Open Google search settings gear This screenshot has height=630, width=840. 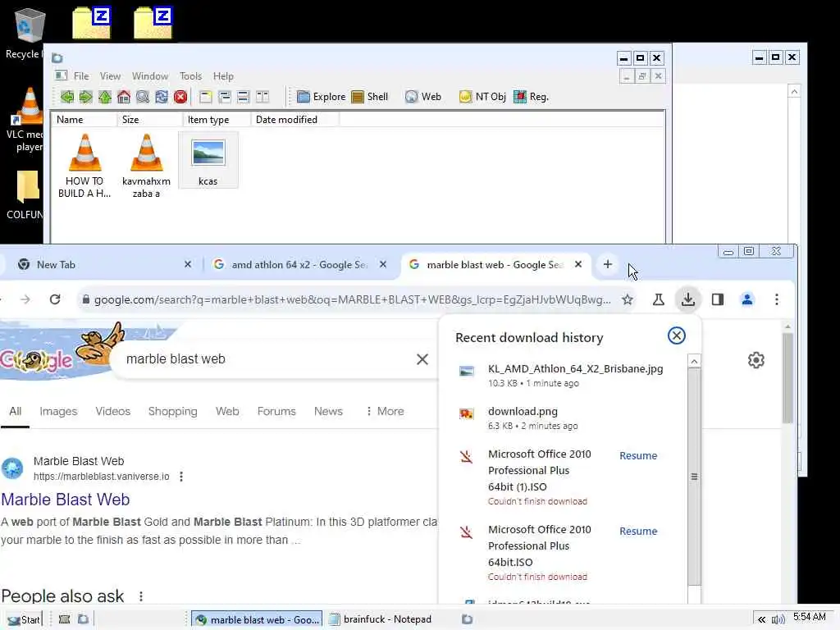pyautogui.click(x=756, y=360)
